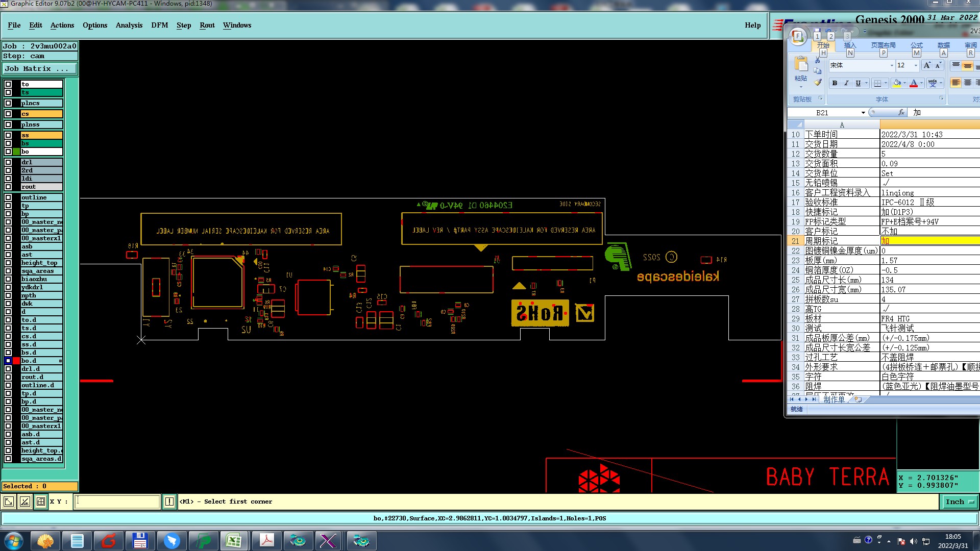Click the Job Matrix button

point(40,68)
